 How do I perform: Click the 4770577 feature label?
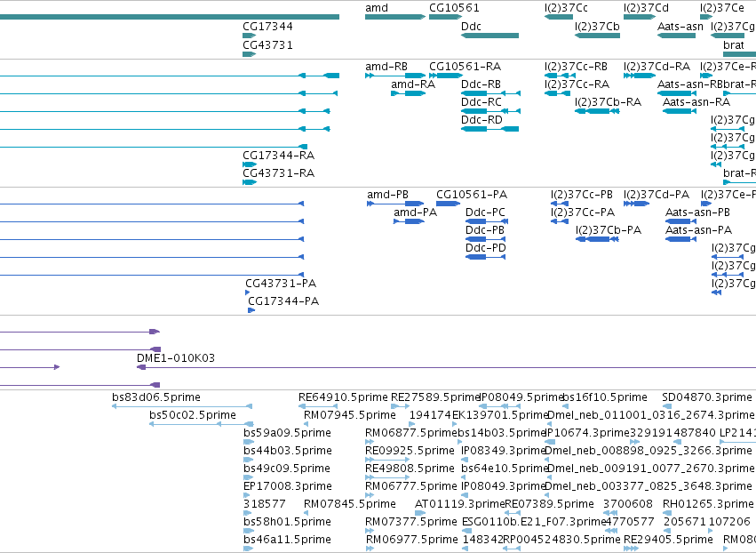tap(629, 522)
